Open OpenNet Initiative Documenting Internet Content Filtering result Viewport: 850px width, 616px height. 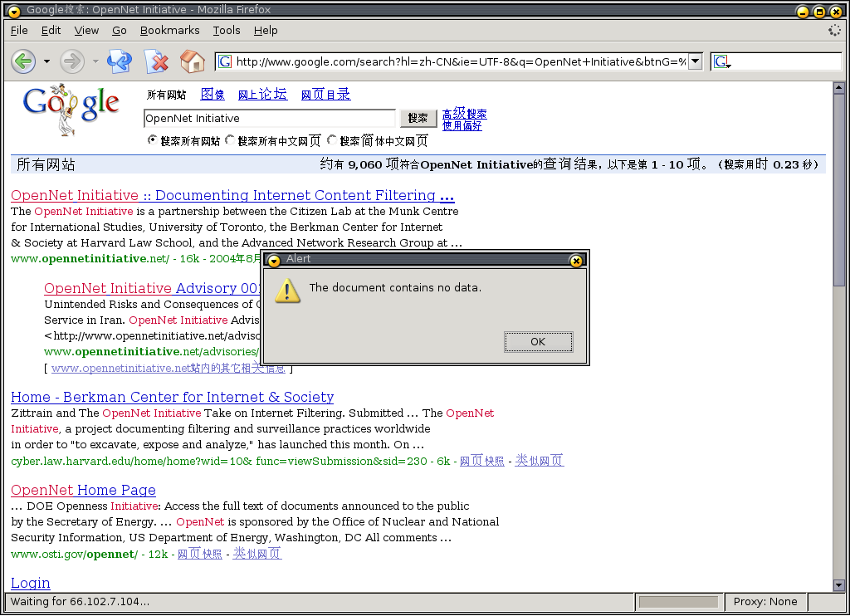pyautogui.click(x=232, y=195)
